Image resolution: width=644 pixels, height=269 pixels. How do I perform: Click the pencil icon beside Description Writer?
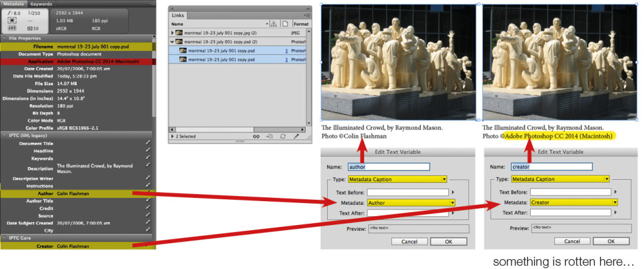click(148, 178)
